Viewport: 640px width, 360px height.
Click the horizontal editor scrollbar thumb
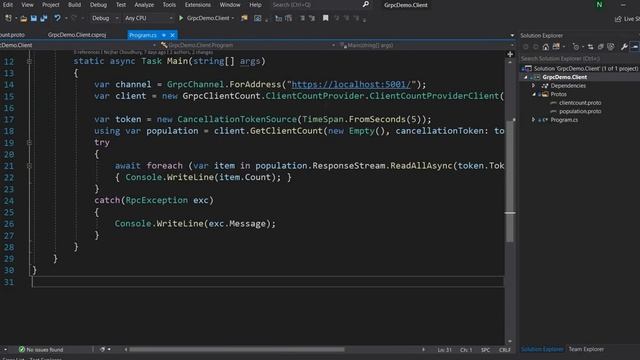237,350
